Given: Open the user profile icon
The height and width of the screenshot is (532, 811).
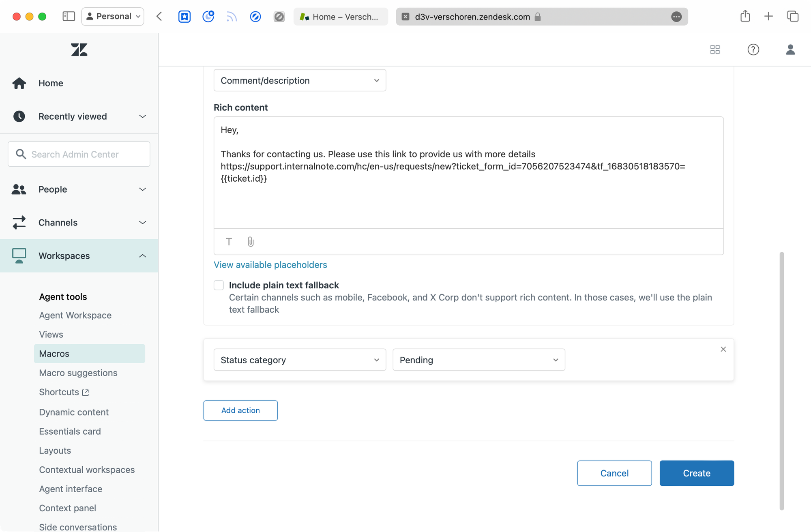Looking at the screenshot, I should (790, 49).
